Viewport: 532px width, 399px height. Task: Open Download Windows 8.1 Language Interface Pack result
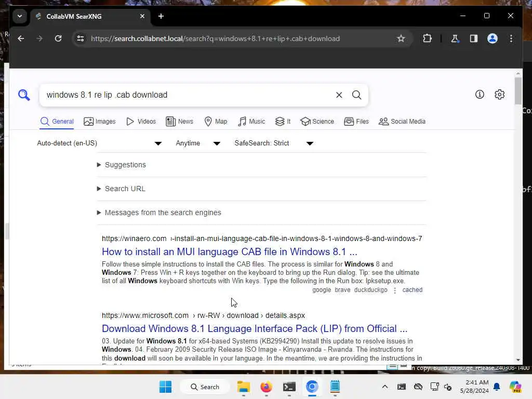coord(255,329)
